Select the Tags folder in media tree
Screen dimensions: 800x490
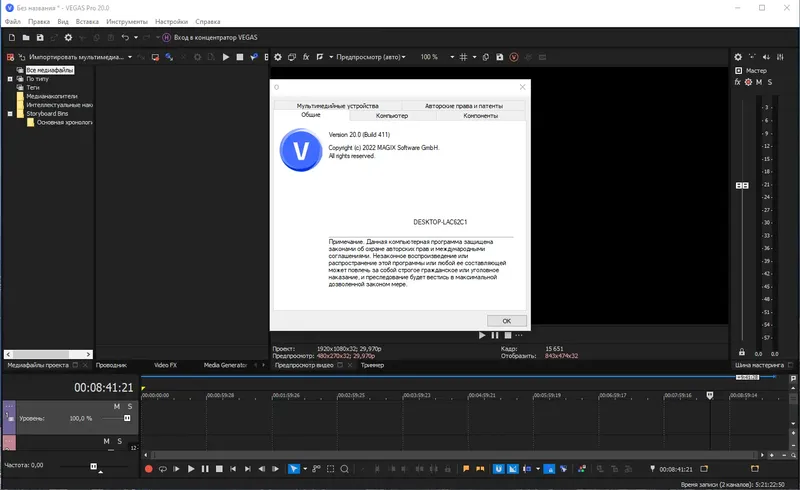33,87
